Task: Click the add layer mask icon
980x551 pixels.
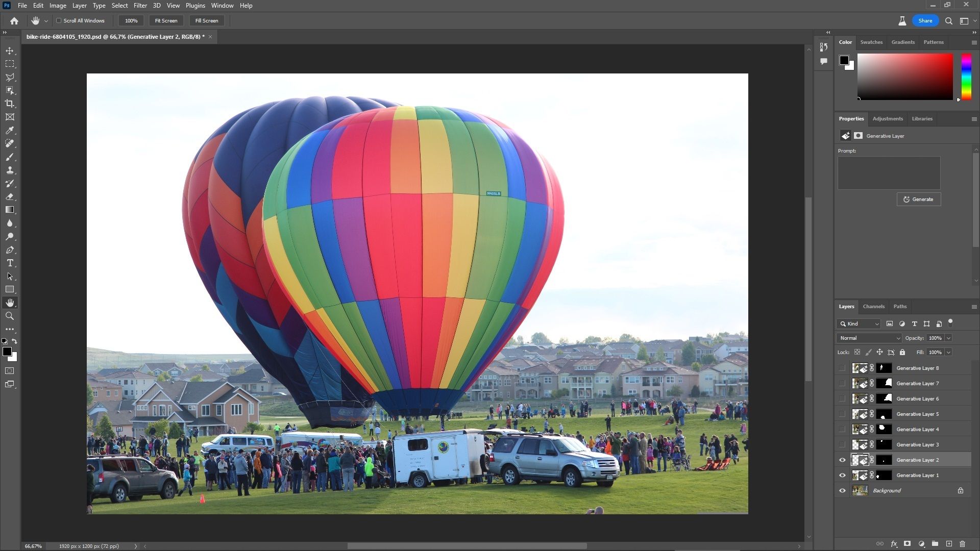Action: (x=907, y=544)
